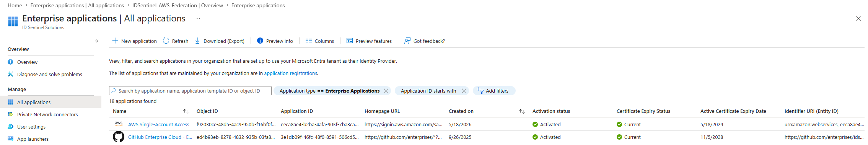
Task: Click the All applications grid icon in sidebar
Action: click(10, 102)
